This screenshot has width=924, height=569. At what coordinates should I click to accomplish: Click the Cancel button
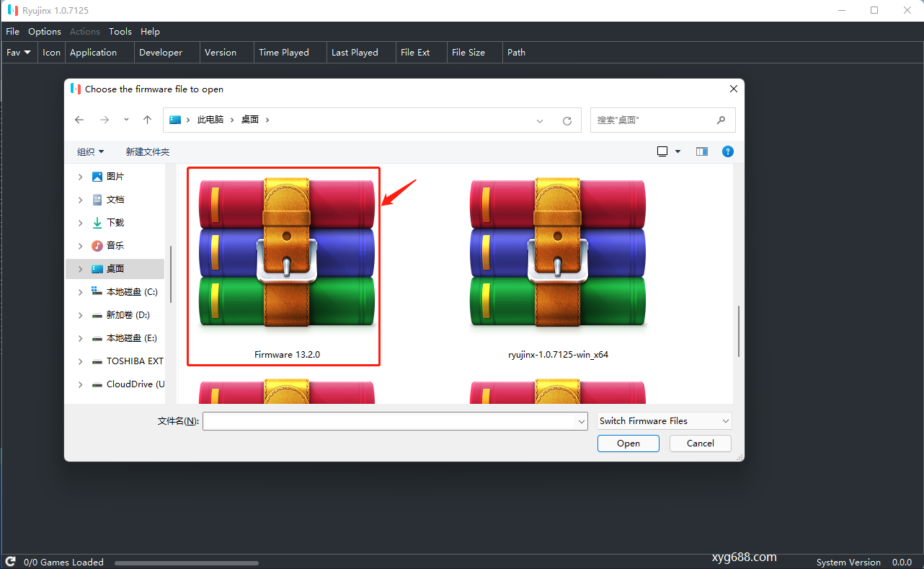pyautogui.click(x=700, y=443)
